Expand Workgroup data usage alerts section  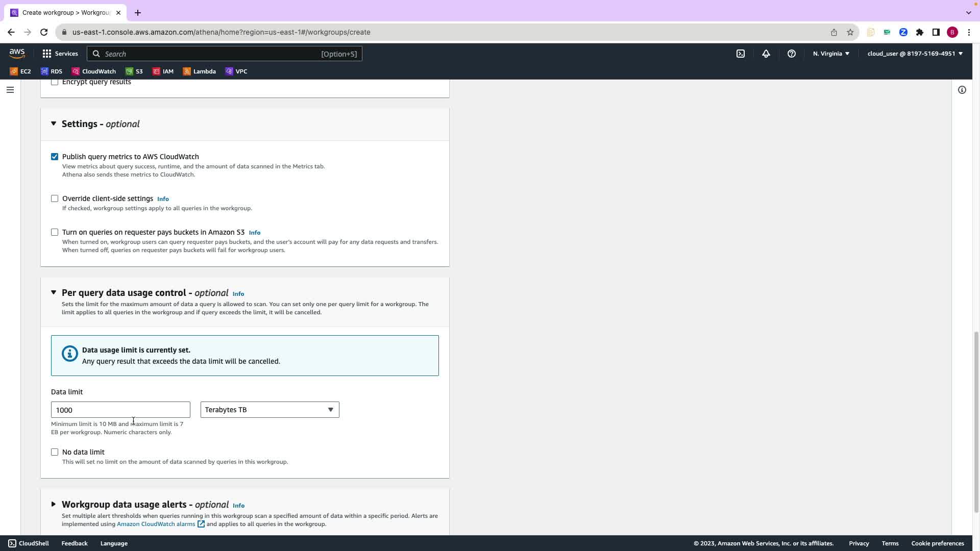click(x=54, y=505)
